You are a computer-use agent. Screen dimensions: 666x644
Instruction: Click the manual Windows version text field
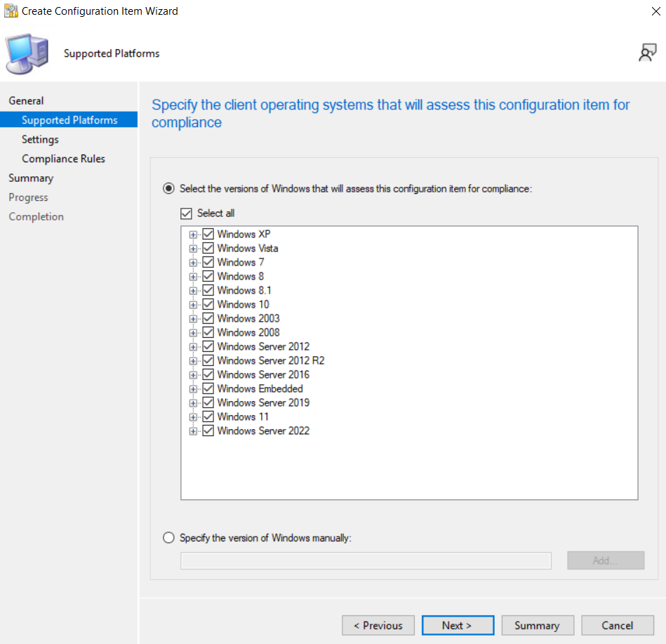(x=366, y=560)
